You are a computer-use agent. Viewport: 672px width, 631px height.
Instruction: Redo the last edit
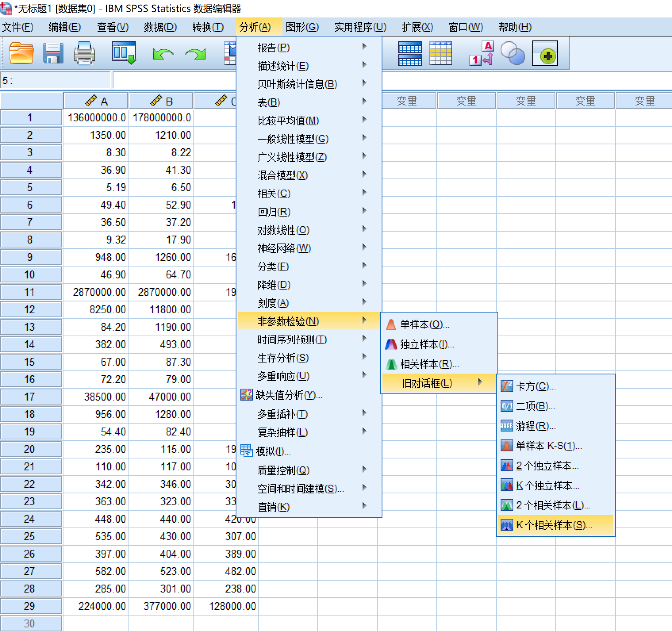[x=194, y=54]
